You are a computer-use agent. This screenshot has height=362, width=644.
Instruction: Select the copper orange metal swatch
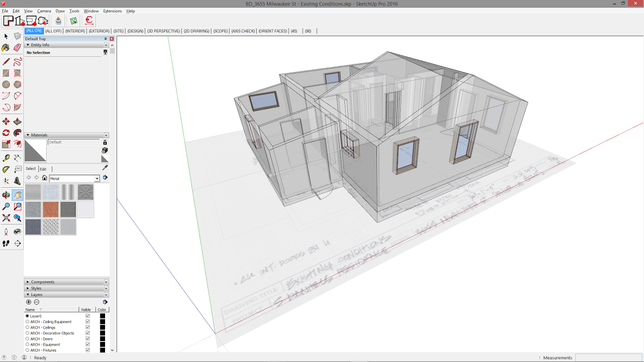[50, 209]
